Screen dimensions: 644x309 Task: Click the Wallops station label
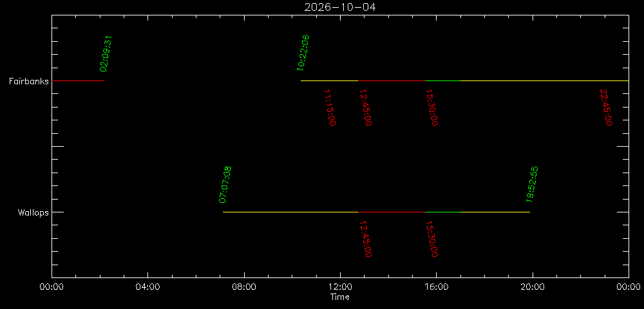[x=33, y=212]
